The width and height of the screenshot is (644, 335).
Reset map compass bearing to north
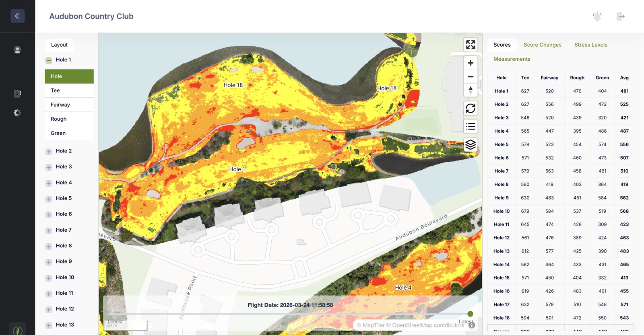point(471,90)
